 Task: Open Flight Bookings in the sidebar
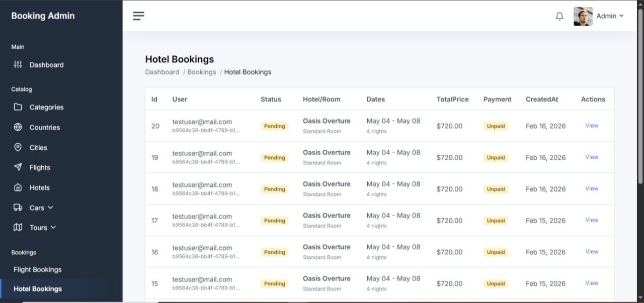click(38, 270)
